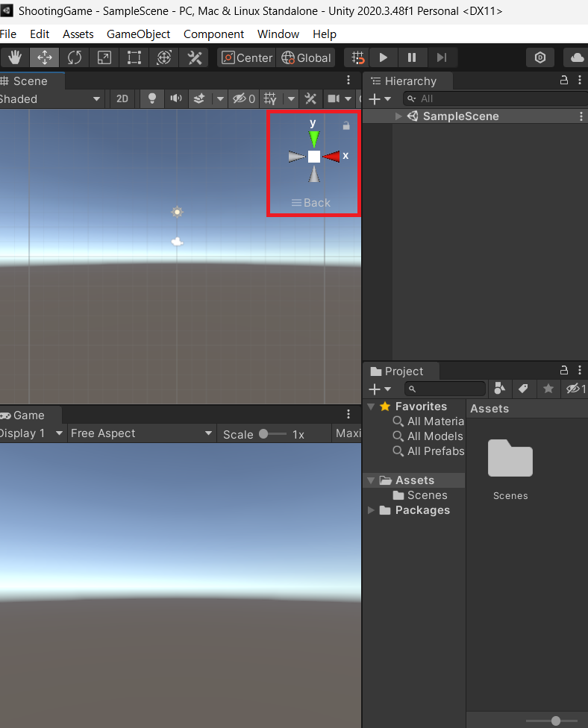588x728 pixels.
Task: Save search to Favorites star
Action: tap(548, 389)
